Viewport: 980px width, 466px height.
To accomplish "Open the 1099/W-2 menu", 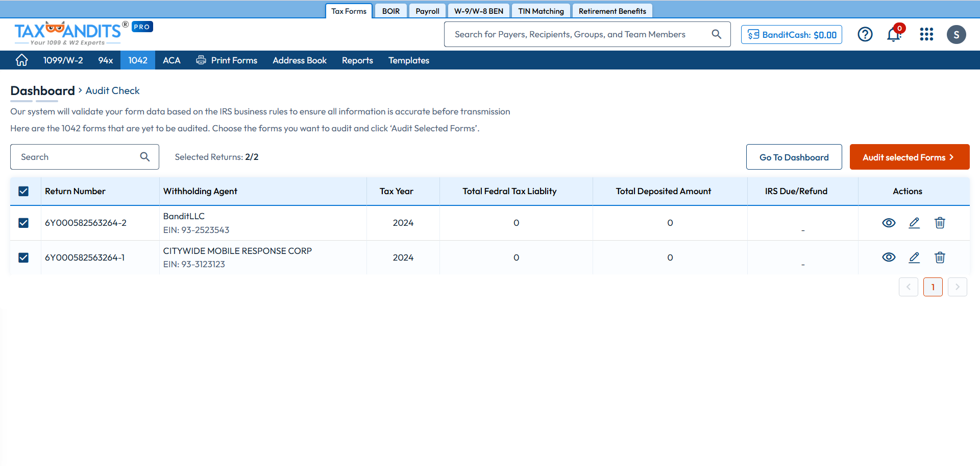I will point(63,60).
